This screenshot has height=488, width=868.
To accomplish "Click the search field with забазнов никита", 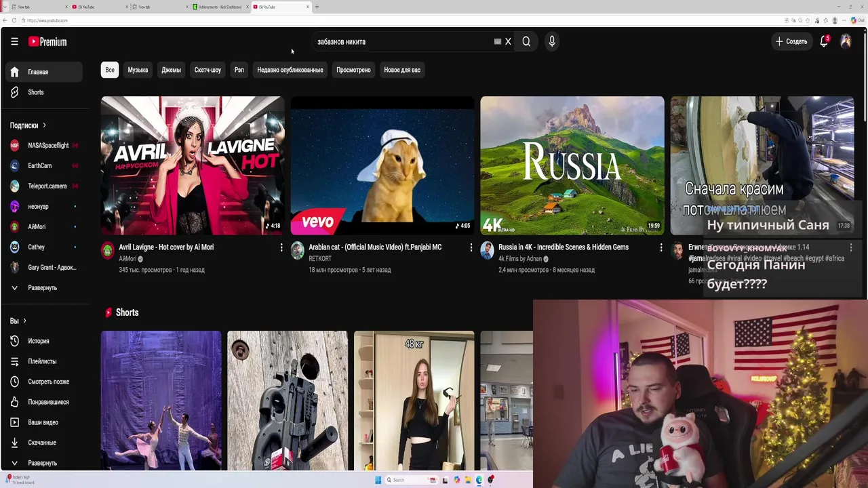I will point(403,41).
